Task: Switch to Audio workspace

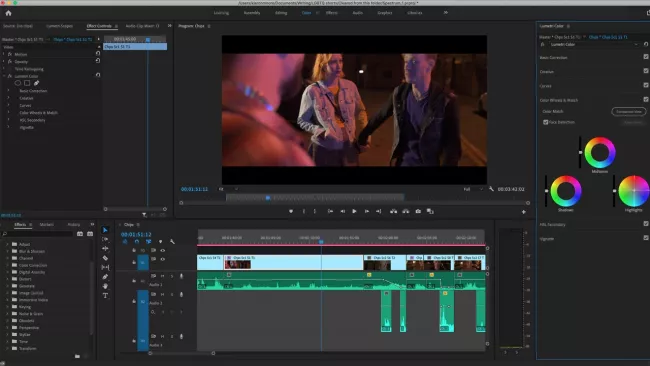Action: tap(358, 13)
